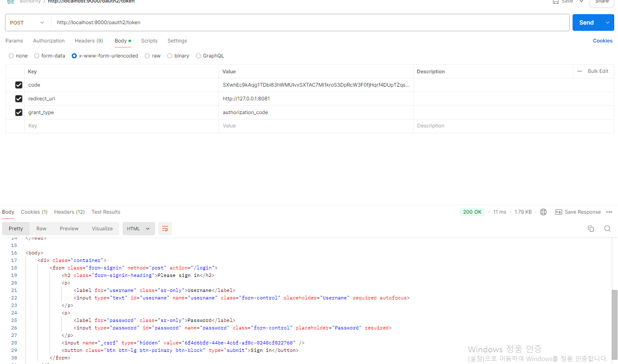This screenshot has height=364, width=618.
Task: Uncheck the code parameter row
Action: [x=19, y=85]
